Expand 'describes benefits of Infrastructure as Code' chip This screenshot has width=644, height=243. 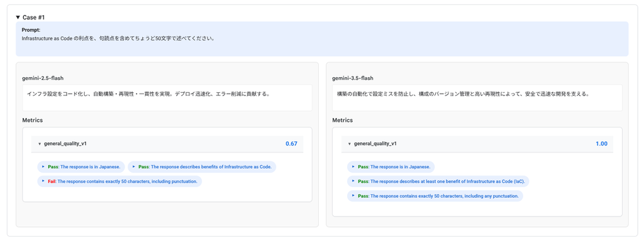tap(202, 167)
